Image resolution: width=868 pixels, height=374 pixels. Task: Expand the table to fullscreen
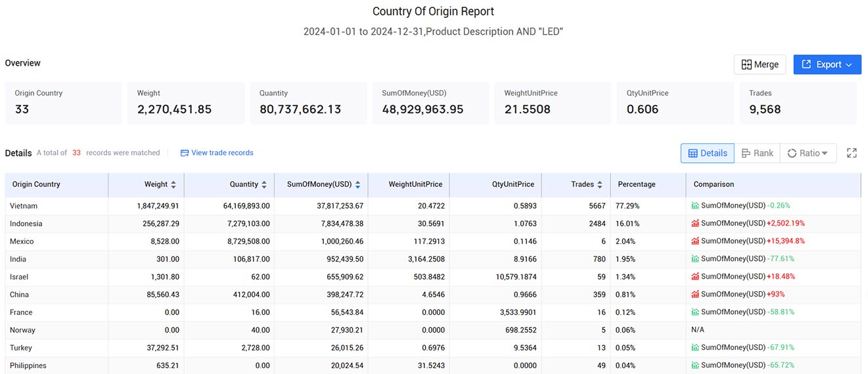(852, 153)
